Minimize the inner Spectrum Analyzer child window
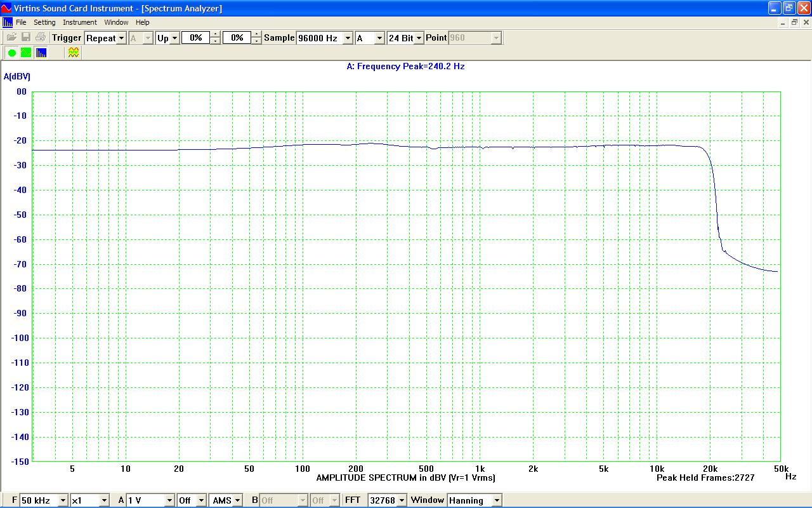The image size is (812, 508). (x=783, y=22)
